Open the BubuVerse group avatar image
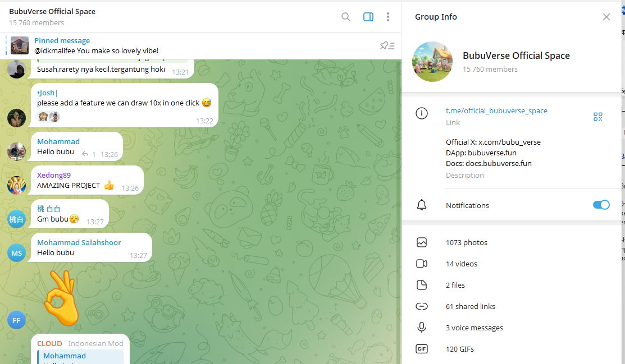 (432, 62)
